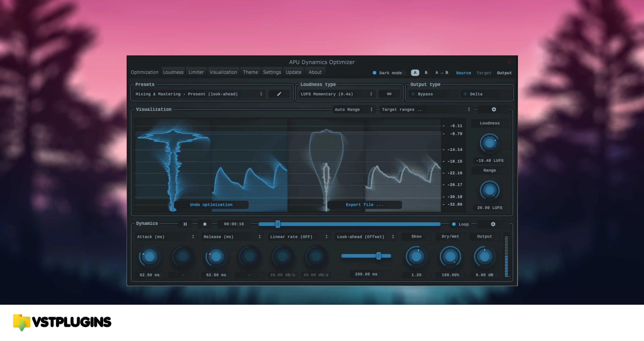Click the Range knob
The height and width of the screenshot is (341, 644).
click(489, 190)
